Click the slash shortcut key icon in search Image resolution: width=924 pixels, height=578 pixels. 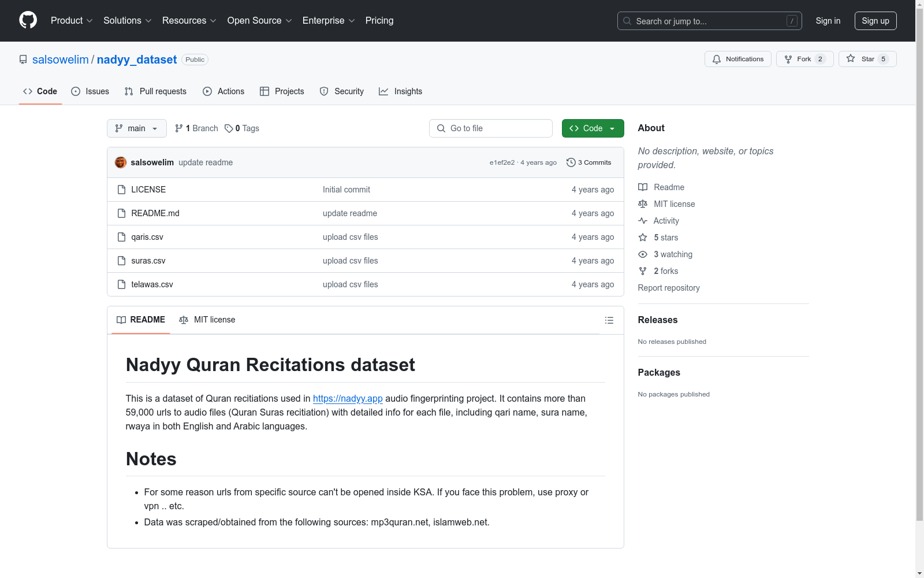(792, 21)
